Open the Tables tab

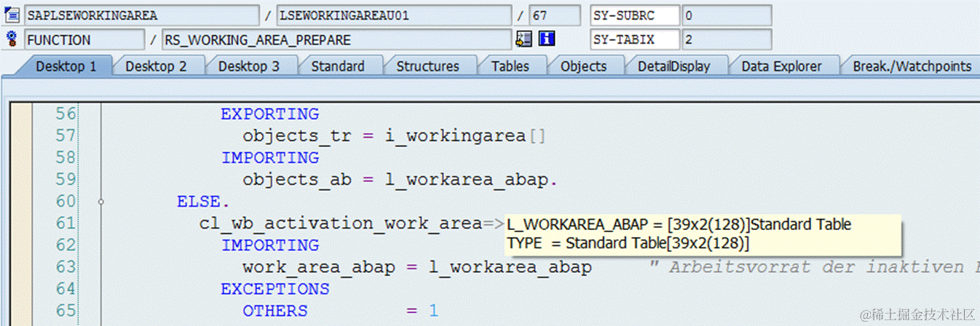tap(510, 66)
